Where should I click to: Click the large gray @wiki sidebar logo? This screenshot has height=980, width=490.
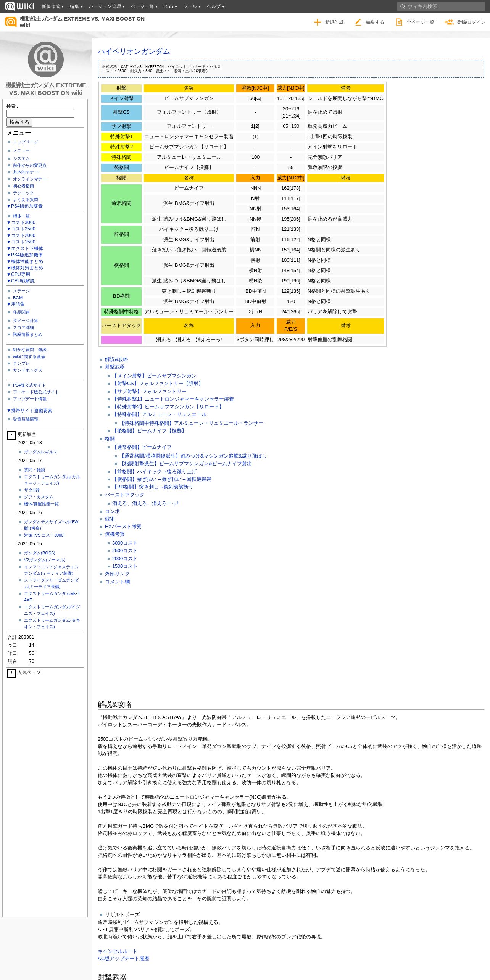[46, 60]
